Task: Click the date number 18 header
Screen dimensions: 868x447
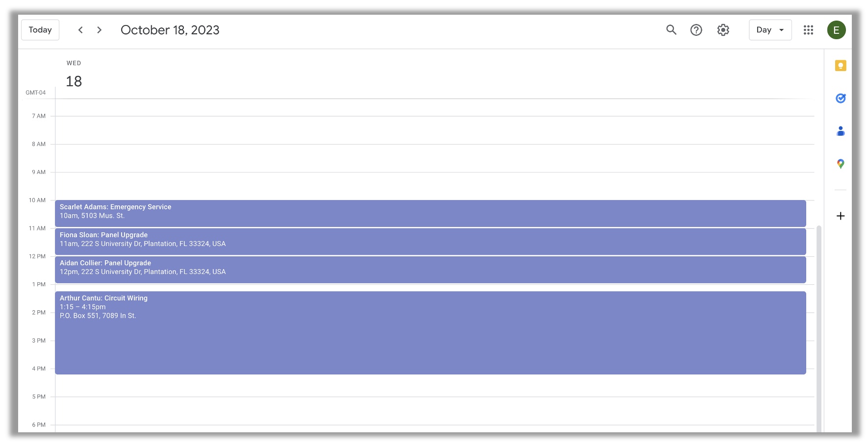Action: [x=74, y=81]
